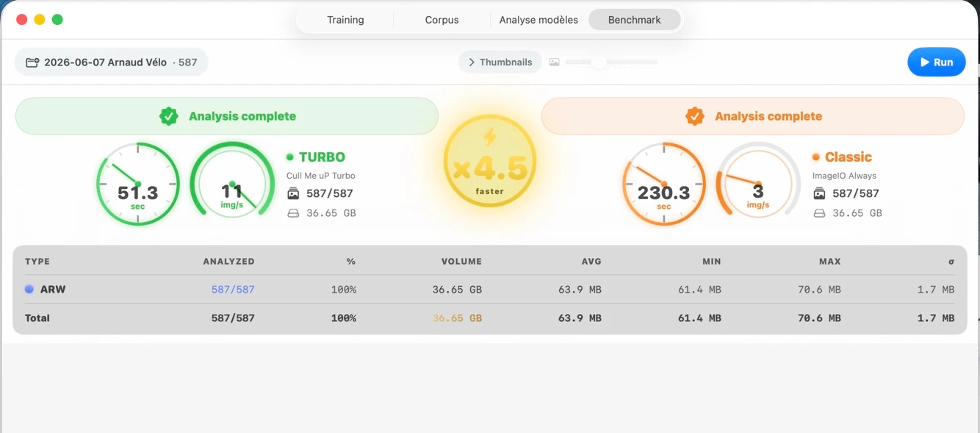This screenshot has height=433, width=980.
Task: Click the Cull Me uP Turbo subtitle
Action: coord(321,176)
